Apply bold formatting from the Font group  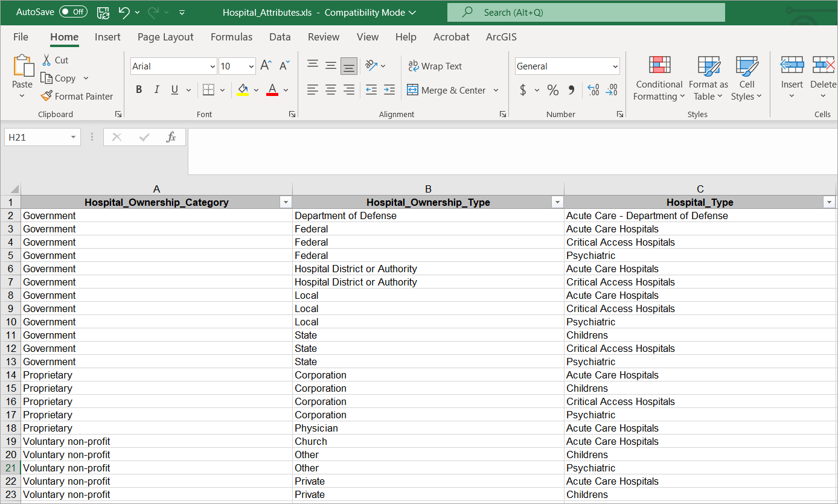[139, 89]
